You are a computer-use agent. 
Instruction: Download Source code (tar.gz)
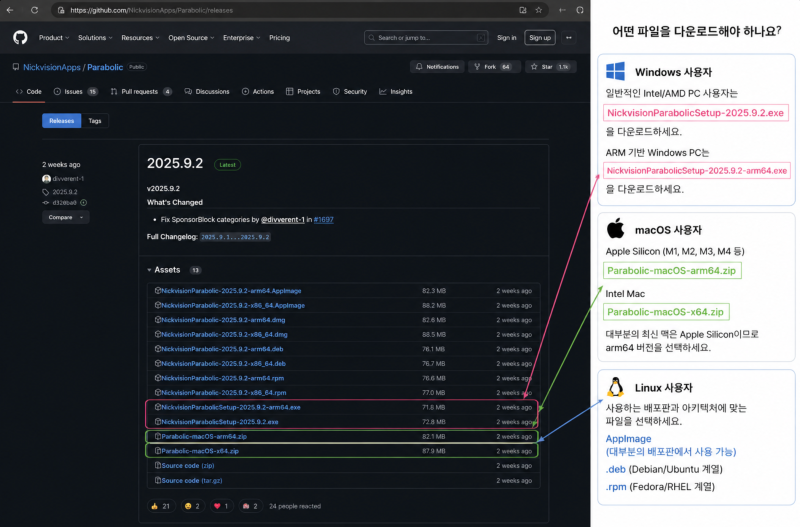click(192, 481)
